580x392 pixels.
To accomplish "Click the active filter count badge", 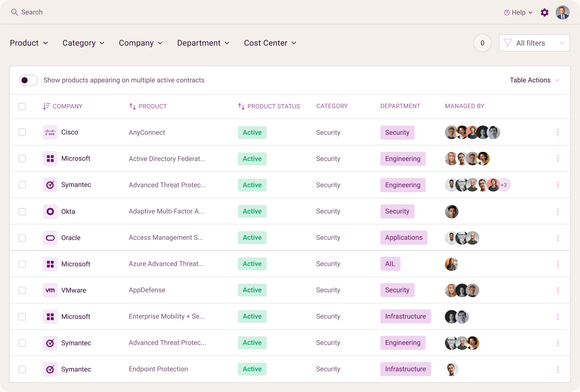I will coord(483,43).
